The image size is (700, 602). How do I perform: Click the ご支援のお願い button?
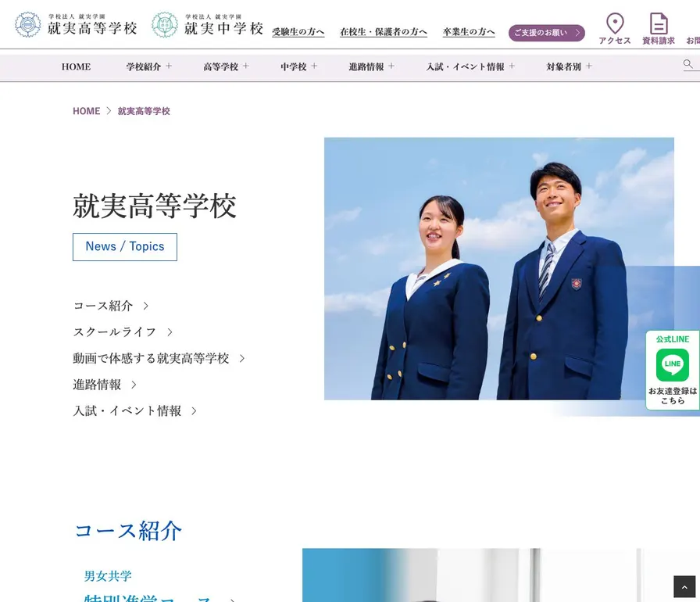(546, 33)
